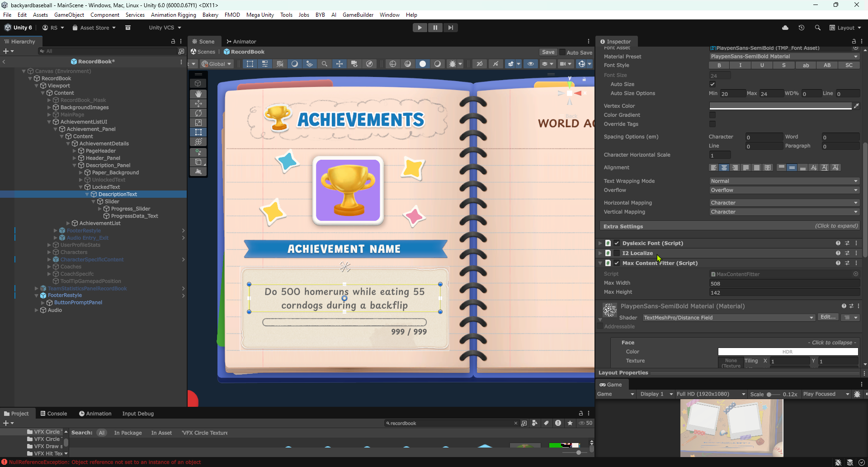Switch to the Console tab

[x=54, y=414]
